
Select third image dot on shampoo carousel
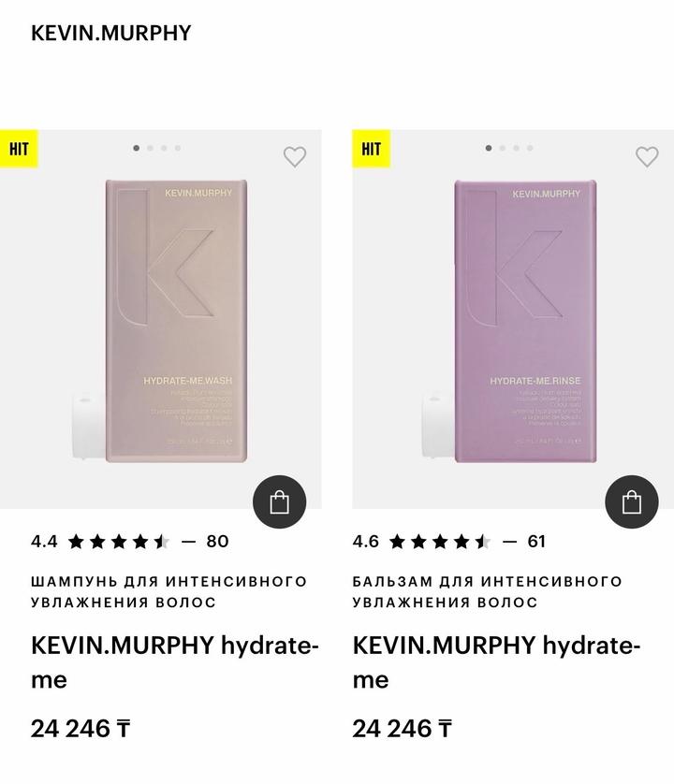point(164,148)
